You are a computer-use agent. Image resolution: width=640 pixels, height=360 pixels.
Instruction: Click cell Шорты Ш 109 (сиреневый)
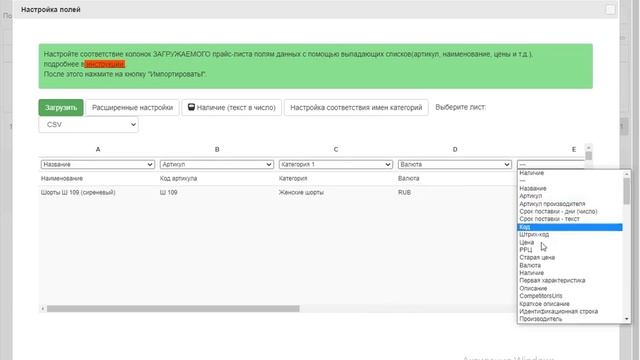[78, 192]
